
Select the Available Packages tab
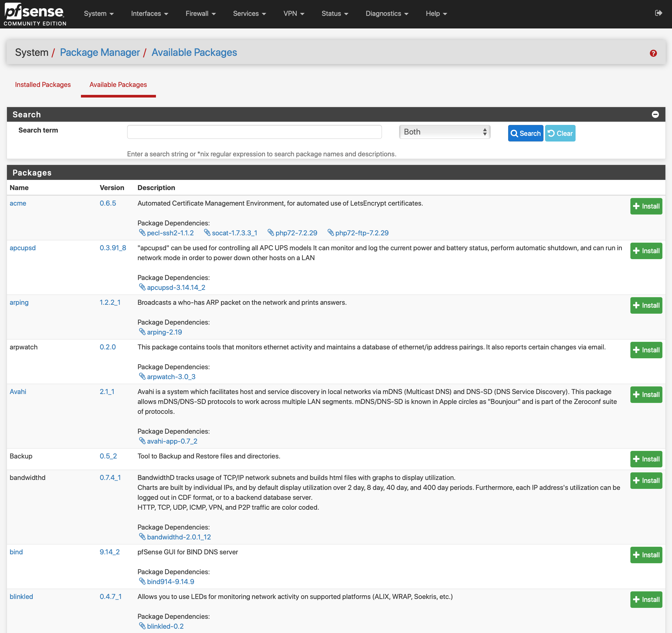[x=118, y=85]
